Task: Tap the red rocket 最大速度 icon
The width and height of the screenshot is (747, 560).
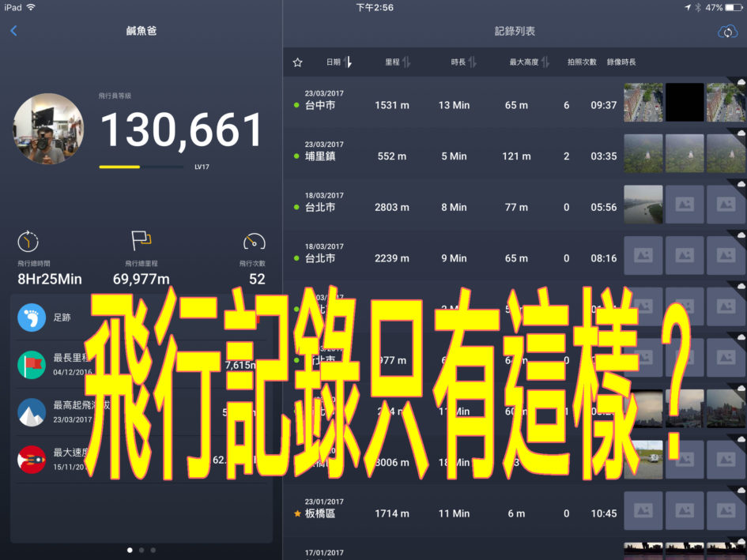Action: [x=32, y=460]
